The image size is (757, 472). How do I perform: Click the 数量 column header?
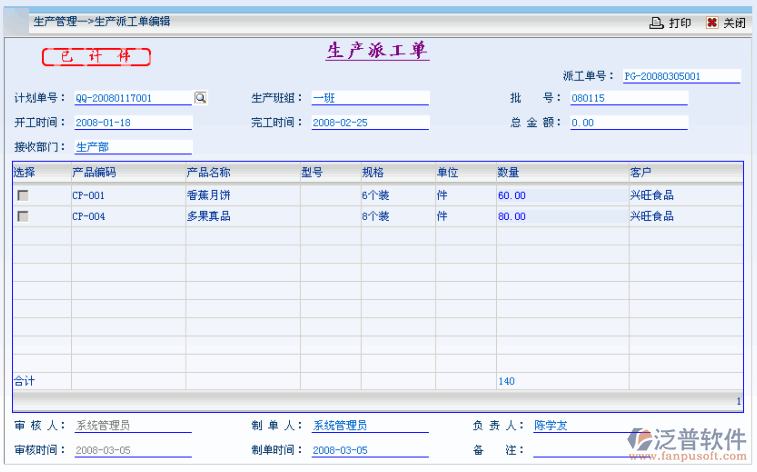(508, 172)
